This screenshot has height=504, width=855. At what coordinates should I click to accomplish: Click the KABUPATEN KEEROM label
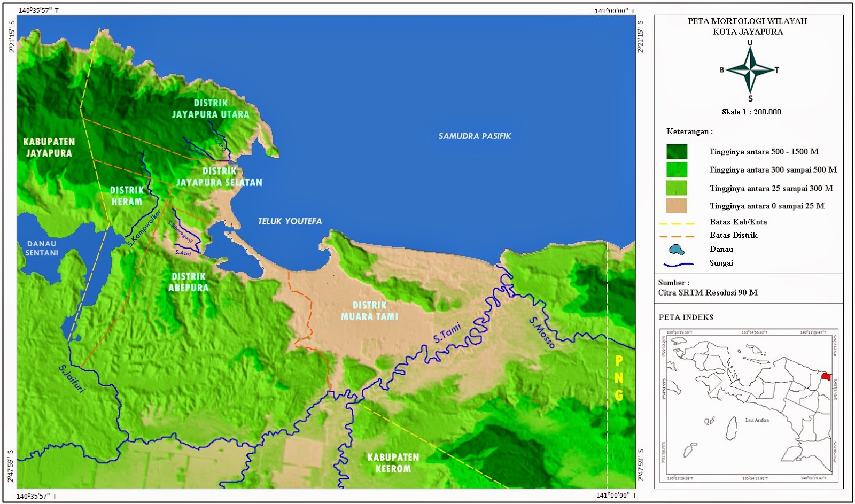coord(393,463)
